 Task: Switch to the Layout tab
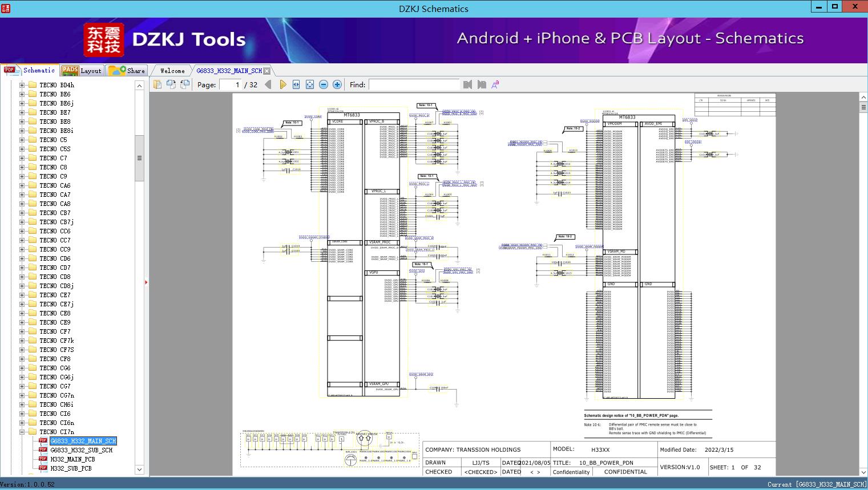82,70
